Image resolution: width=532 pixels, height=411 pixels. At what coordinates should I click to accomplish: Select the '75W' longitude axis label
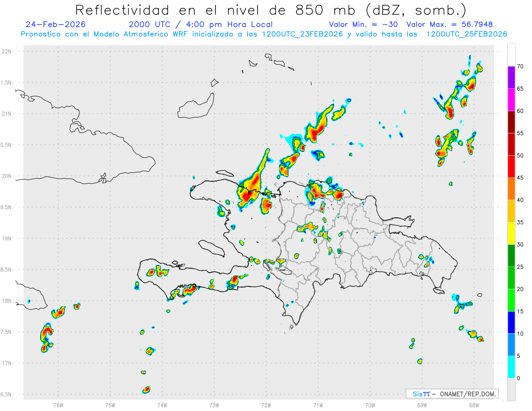[x=110, y=405]
